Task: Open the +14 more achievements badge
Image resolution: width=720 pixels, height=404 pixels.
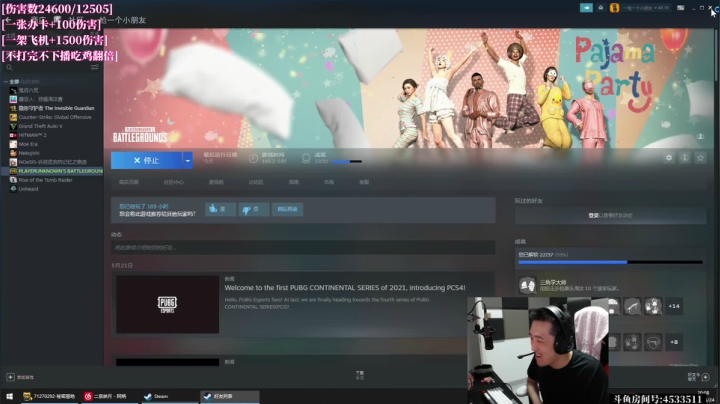Action: (674, 306)
